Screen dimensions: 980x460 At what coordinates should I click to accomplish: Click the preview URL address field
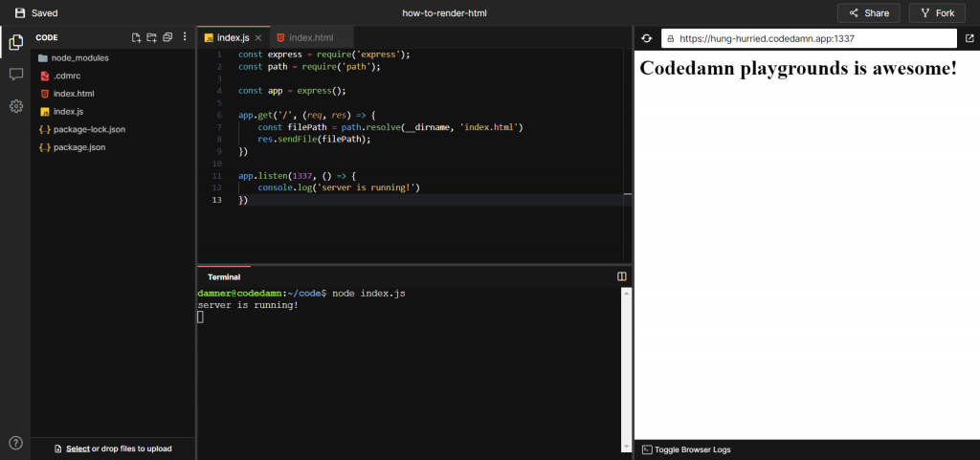pyautogui.click(x=809, y=38)
